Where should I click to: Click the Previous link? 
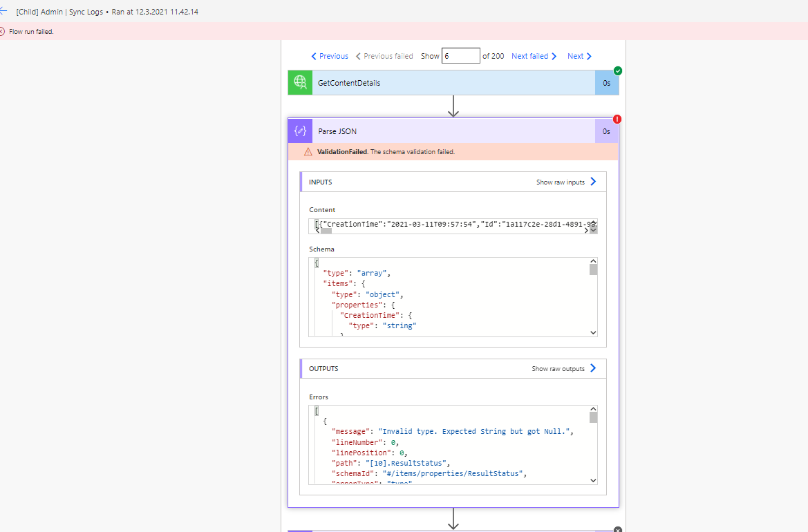click(329, 56)
